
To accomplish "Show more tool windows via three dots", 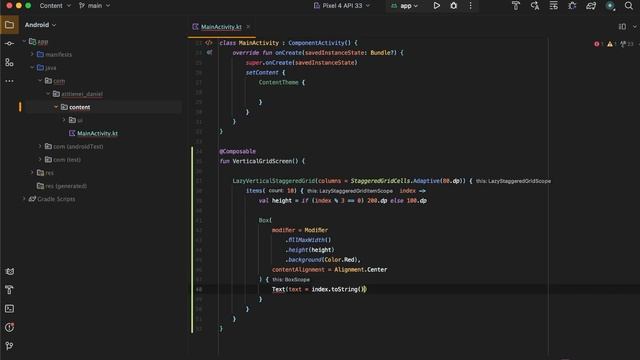I will coord(9,81).
